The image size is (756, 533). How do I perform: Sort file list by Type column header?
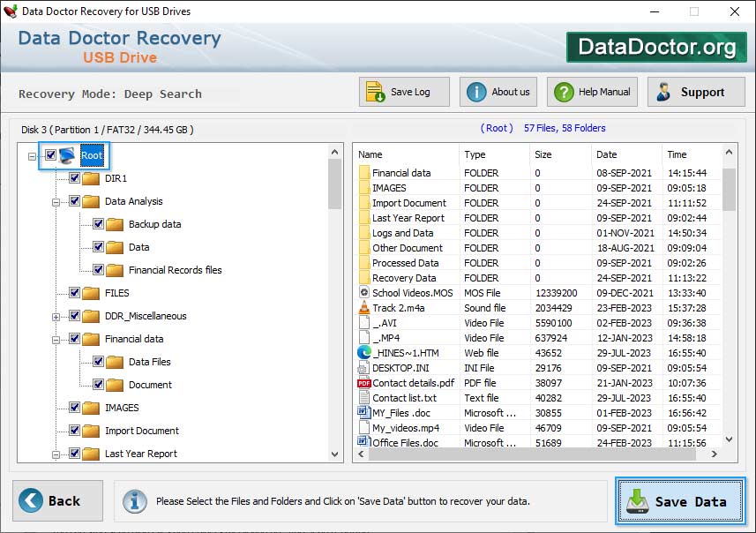(x=494, y=154)
